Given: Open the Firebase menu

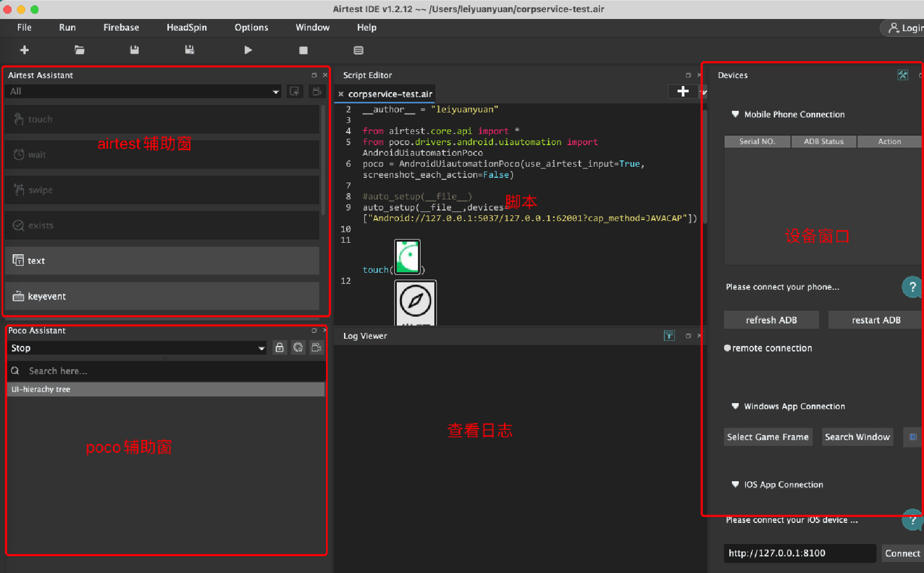Looking at the screenshot, I should (121, 27).
